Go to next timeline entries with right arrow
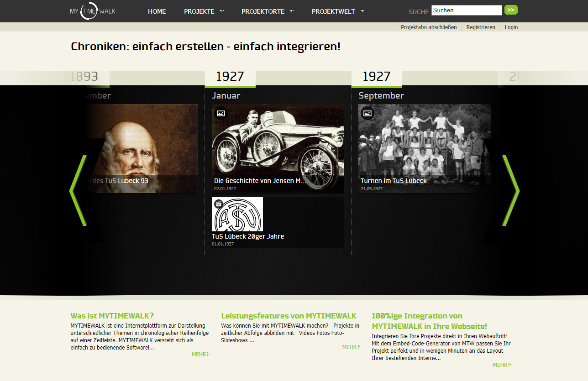588x381 pixels. click(x=511, y=190)
